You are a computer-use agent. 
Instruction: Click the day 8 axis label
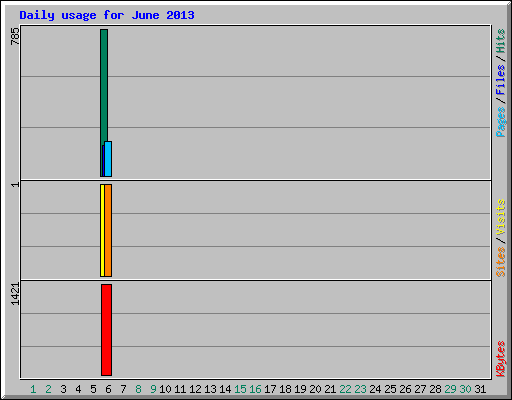138,389
